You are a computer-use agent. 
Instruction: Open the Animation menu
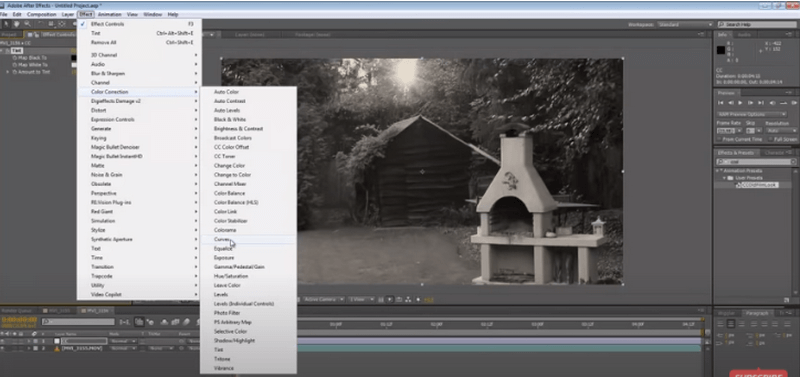coord(110,14)
